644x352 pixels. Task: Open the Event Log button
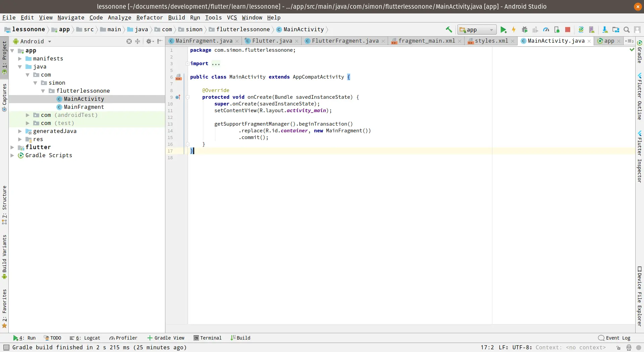pos(614,338)
